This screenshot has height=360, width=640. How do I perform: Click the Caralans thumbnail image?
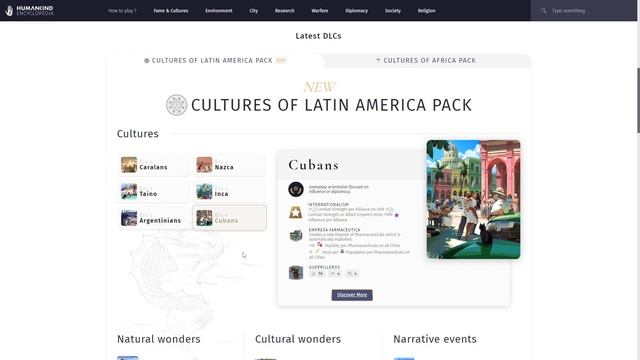click(x=129, y=165)
